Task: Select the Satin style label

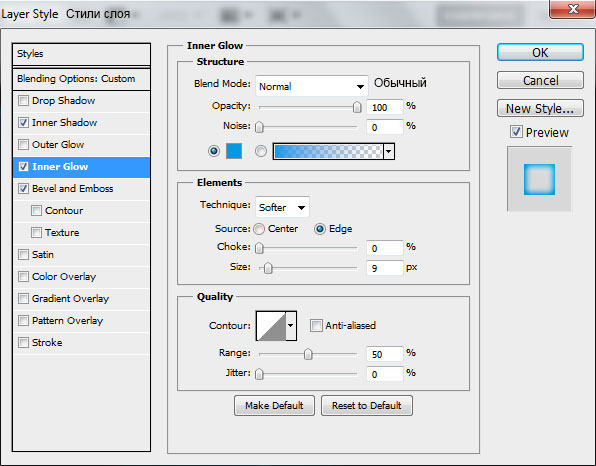Action: 43,255
